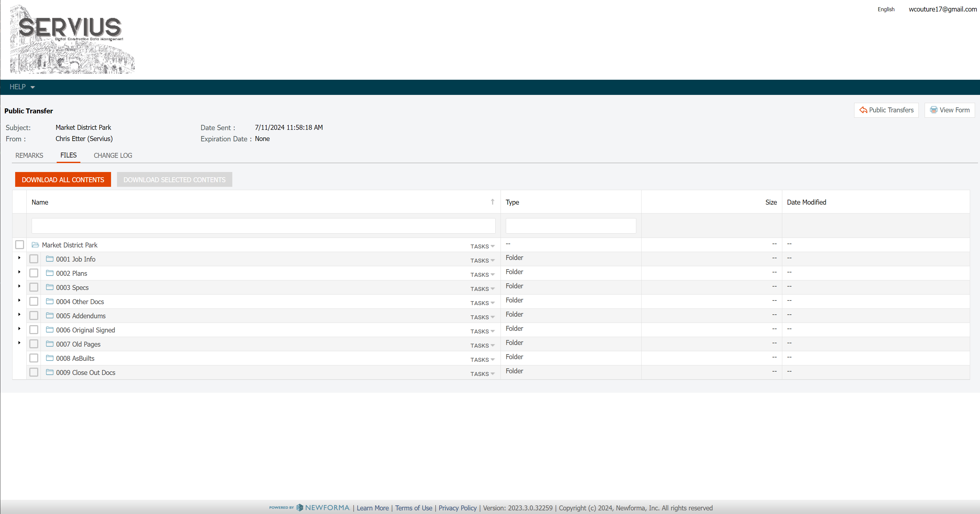Click DOWNLOAD ALL CONTENTS button
Viewport: 980px width, 514px height.
tap(63, 180)
